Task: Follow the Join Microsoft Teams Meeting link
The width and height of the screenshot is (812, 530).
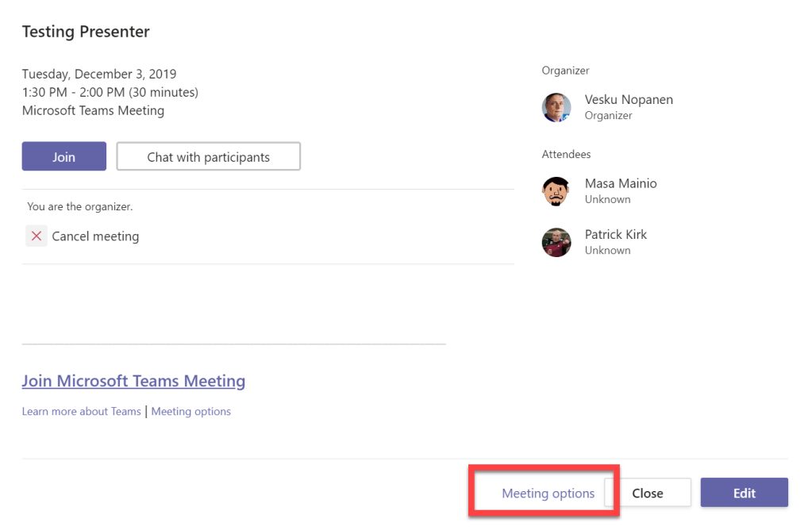Action: coord(133,381)
